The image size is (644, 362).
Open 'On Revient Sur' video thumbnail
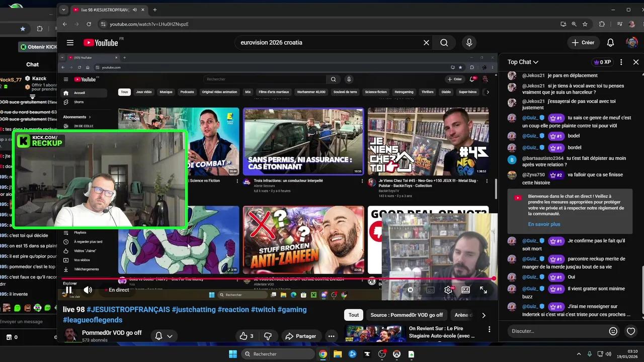tap(375, 334)
